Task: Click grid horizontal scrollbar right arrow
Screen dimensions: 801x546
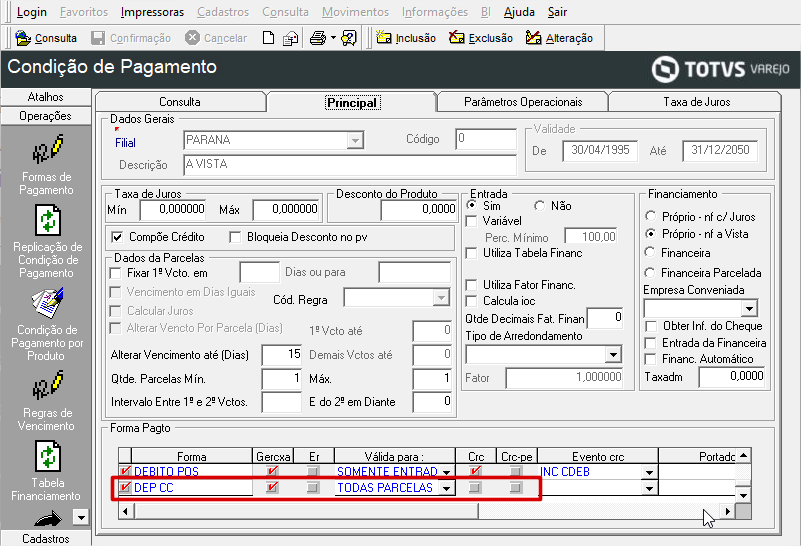Action: [727, 511]
